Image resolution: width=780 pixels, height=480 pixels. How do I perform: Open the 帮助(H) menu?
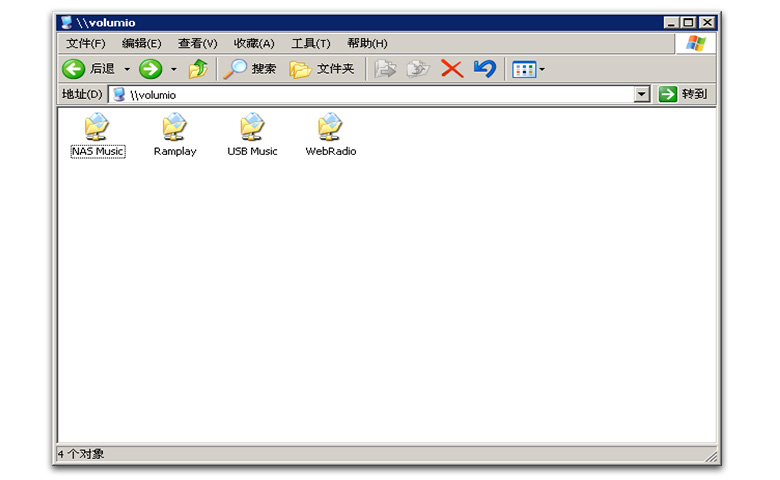(367, 43)
